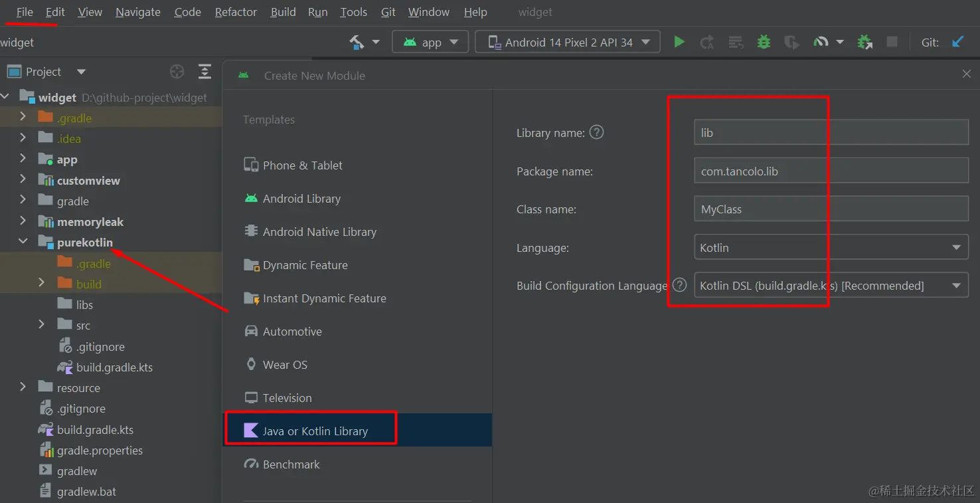Click the help icon next to Library name
This screenshot has width=980, height=503.
597,132
